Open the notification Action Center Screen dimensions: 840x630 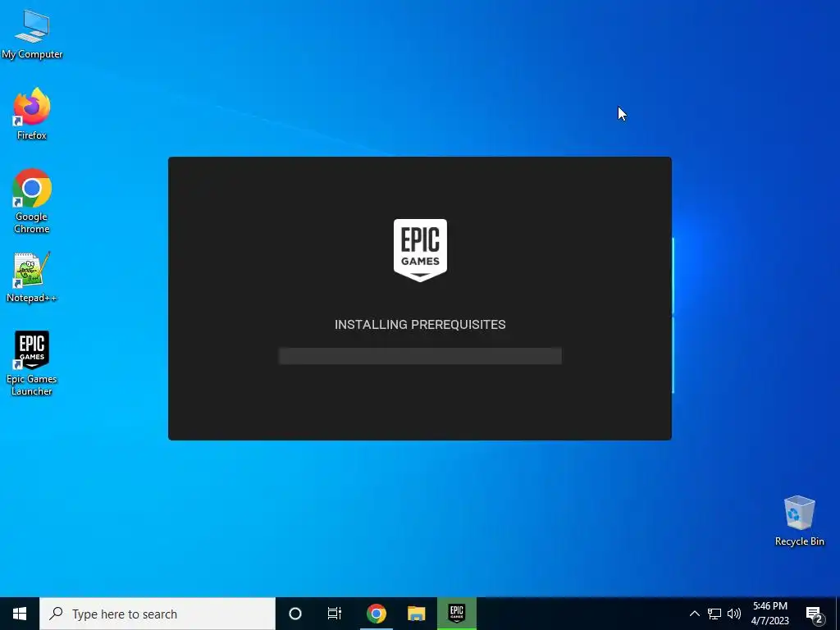tap(815, 614)
